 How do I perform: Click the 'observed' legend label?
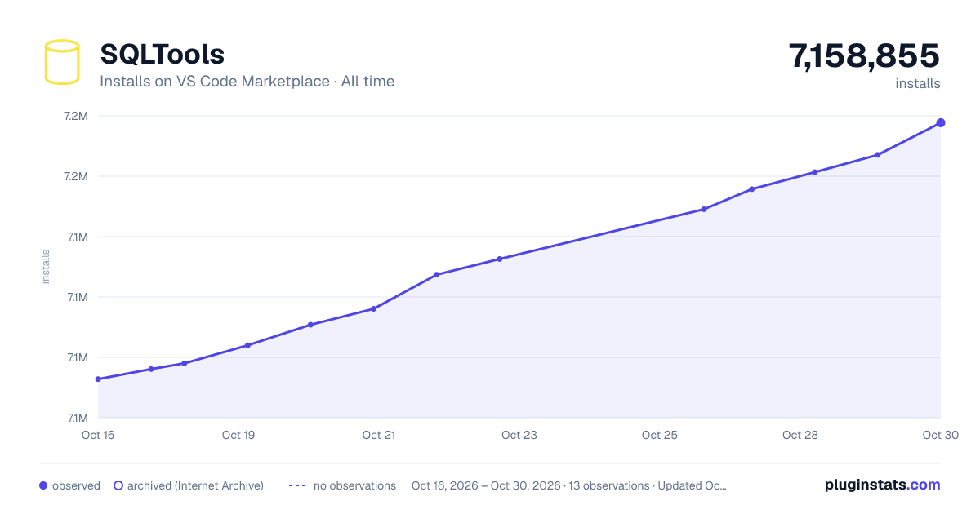pos(76,485)
